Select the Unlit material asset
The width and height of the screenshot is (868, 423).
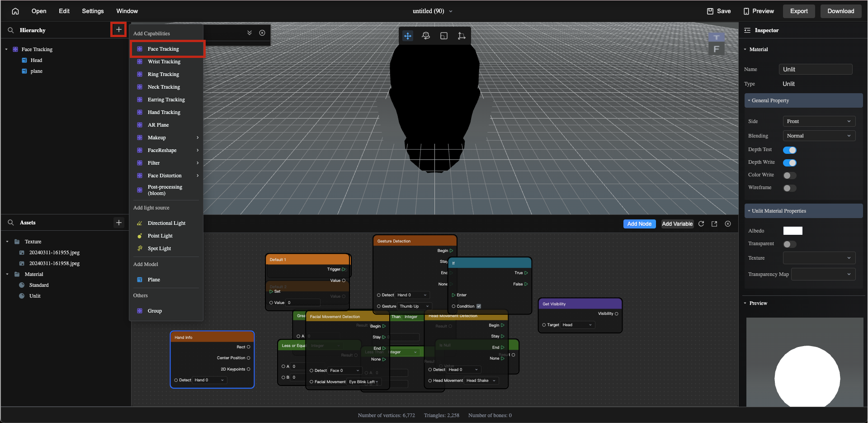(x=35, y=296)
